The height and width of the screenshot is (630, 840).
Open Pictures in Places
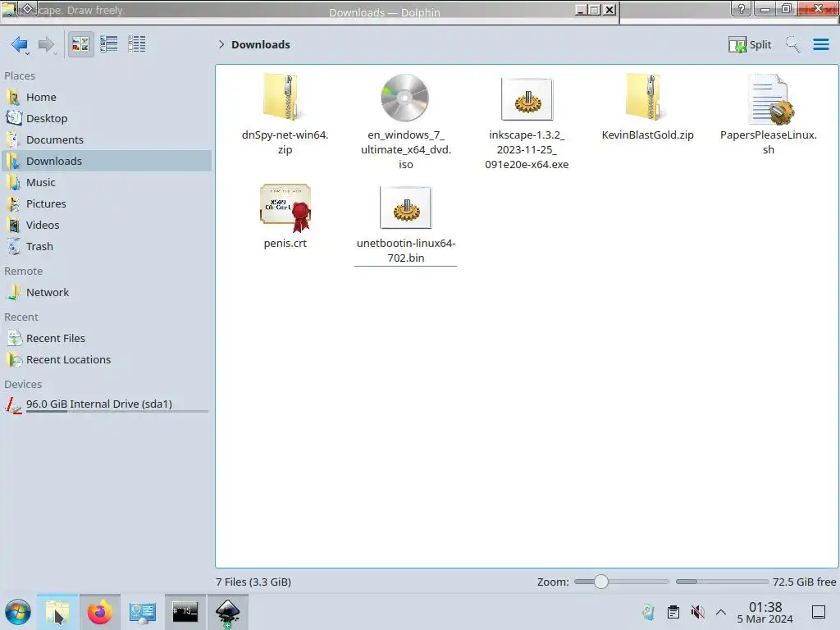[107, 204]
